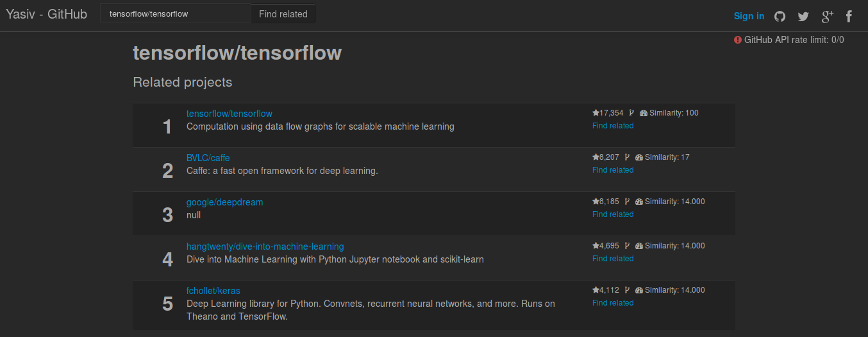Open the Twitter icon in header
The image size is (868, 337).
click(803, 16)
